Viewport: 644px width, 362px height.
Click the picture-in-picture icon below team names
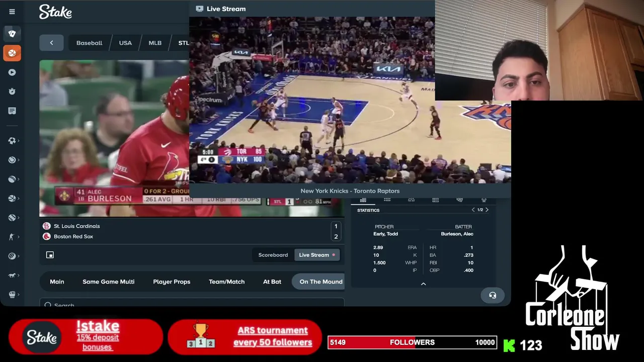click(x=50, y=255)
